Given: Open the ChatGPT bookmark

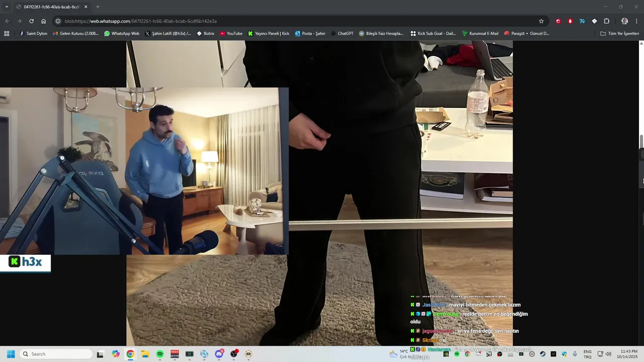Looking at the screenshot, I should [342, 34].
